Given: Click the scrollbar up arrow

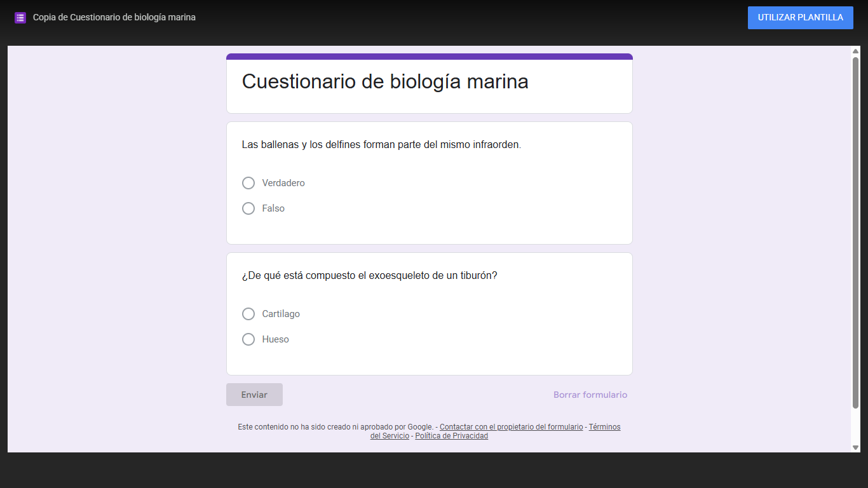Looking at the screenshot, I should pyautogui.click(x=855, y=51).
